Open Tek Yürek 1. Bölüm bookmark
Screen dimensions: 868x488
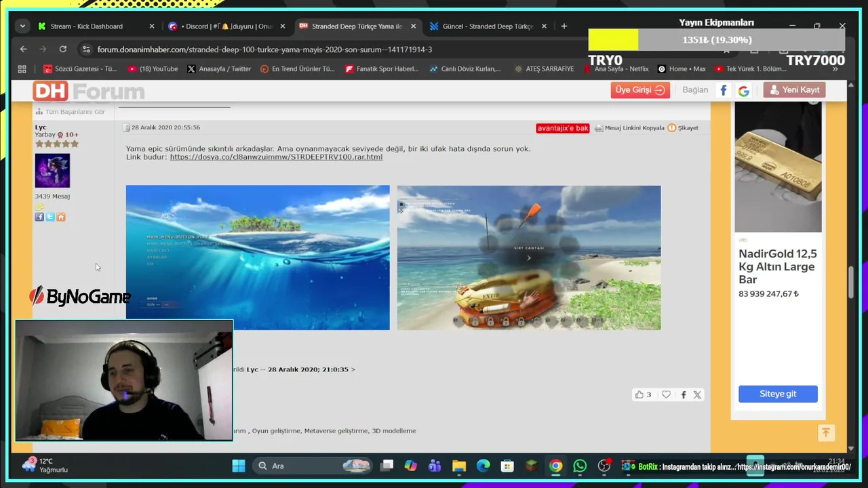tap(750, 69)
